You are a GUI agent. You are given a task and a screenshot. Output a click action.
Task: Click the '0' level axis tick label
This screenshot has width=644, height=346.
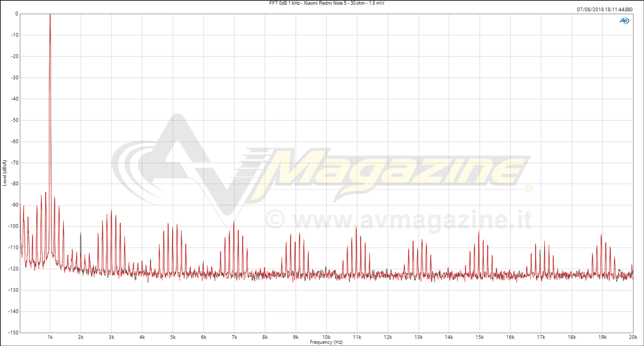pos(17,14)
